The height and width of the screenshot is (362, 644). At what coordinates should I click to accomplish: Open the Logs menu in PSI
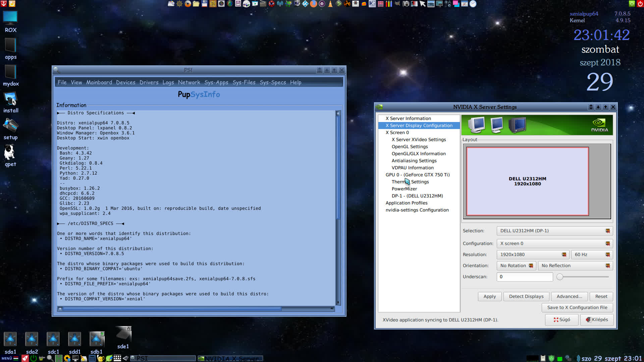(x=168, y=82)
